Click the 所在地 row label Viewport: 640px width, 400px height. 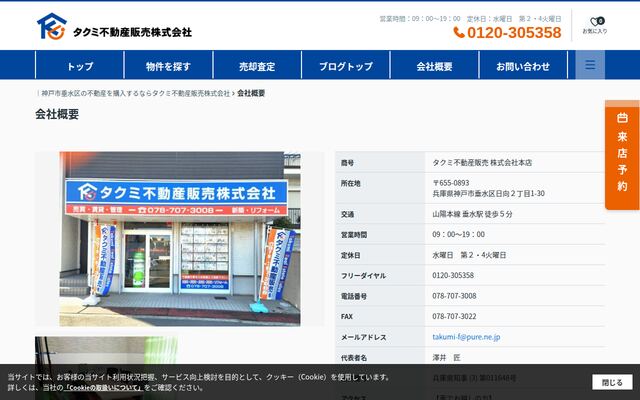[x=351, y=183]
